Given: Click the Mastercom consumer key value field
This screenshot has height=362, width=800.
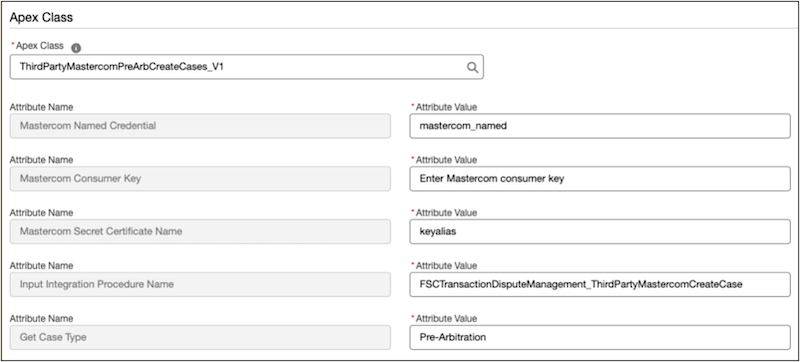Looking at the screenshot, I should (x=600, y=179).
